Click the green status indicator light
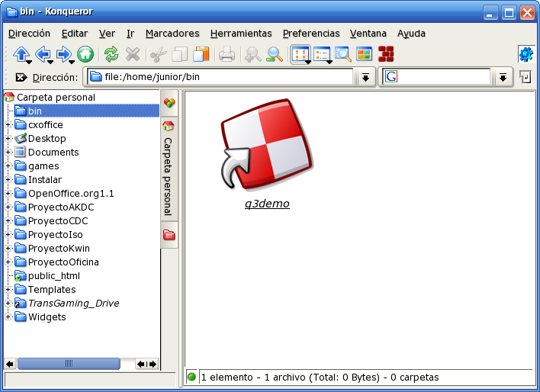This screenshot has width=540, height=392. (x=191, y=377)
